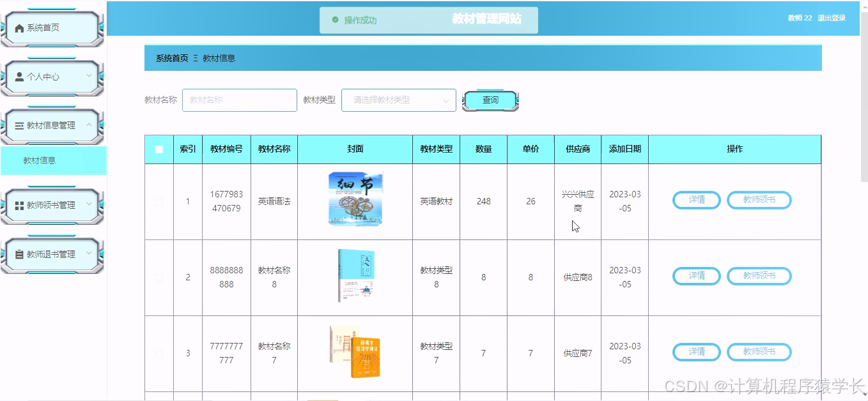Toggle the select-all checkbox in table header
Screen dimensions: 868x401
pos(159,149)
